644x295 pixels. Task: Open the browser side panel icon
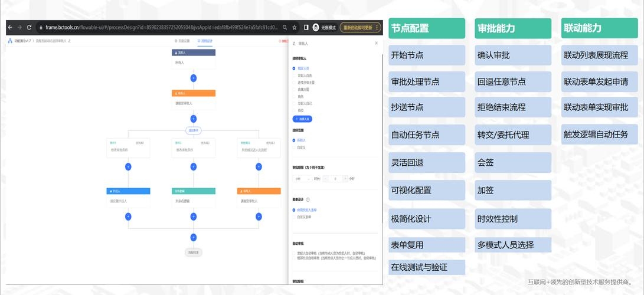click(306, 28)
